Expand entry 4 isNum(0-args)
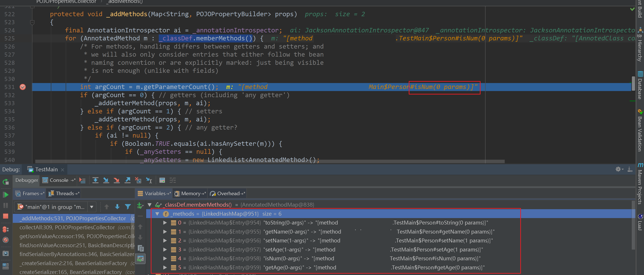Image resolution: width=644 pixels, height=275 pixels. coord(165,258)
